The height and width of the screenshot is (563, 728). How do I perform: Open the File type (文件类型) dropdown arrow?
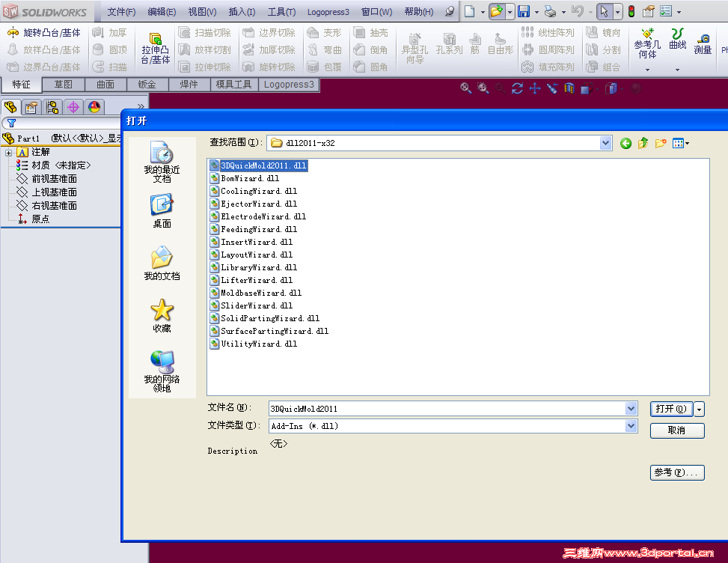pos(631,426)
